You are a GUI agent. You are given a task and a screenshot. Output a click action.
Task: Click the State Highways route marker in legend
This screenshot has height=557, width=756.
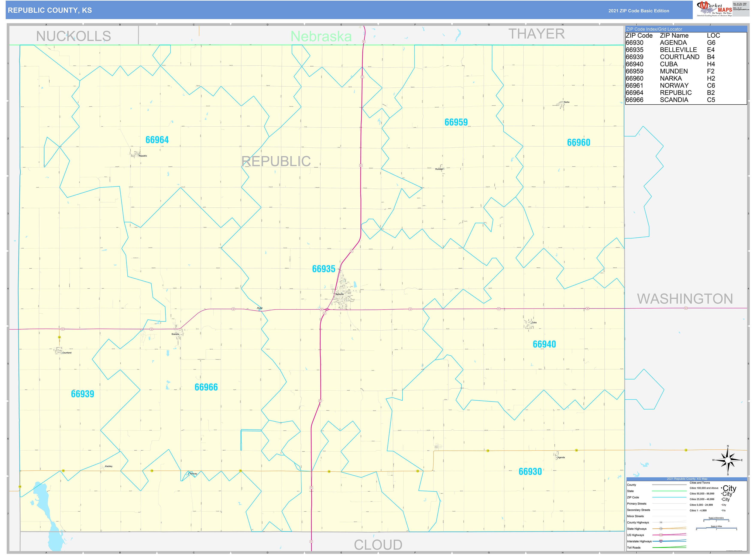pos(661,529)
